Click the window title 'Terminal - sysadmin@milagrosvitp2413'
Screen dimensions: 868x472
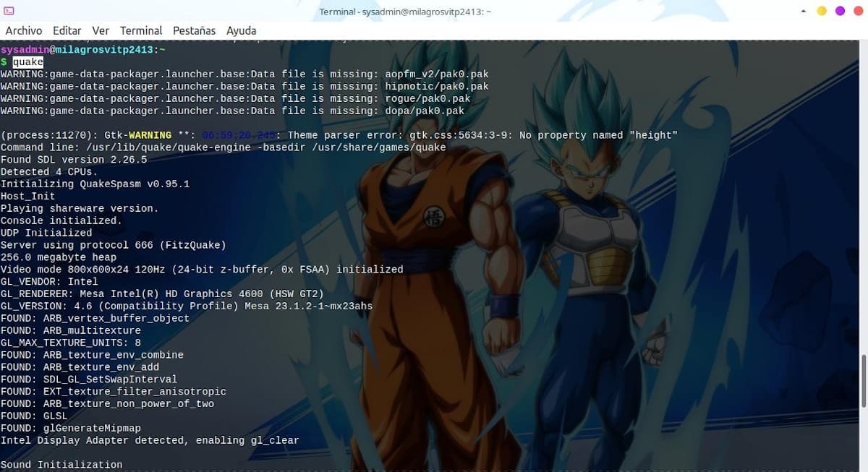click(405, 12)
